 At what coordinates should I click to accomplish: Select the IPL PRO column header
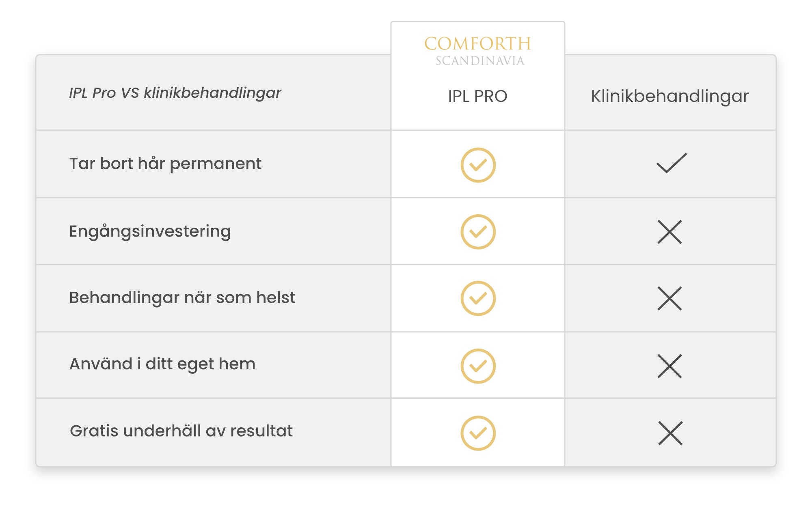pos(477,96)
